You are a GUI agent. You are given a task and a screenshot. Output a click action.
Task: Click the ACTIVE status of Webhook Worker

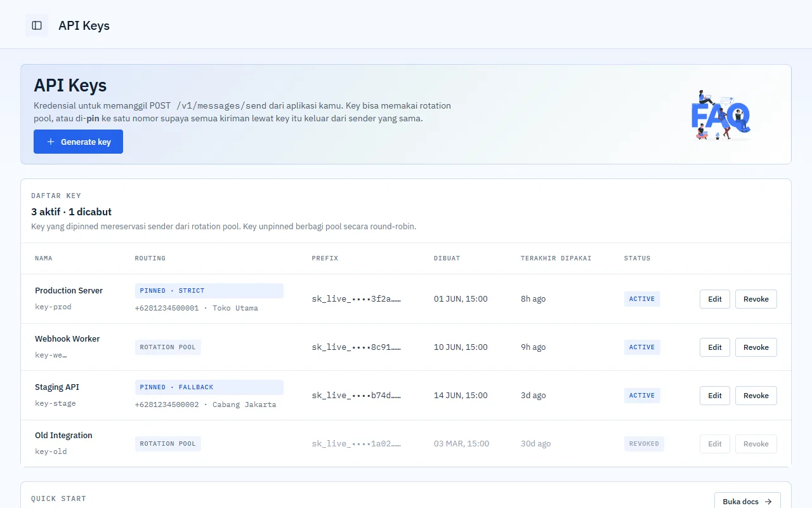click(642, 347)
